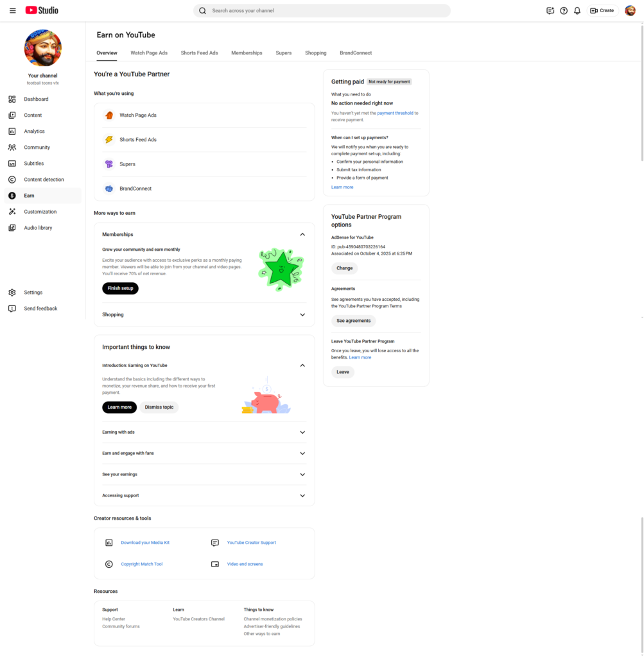Open the account avatar in the top right
Screen dimensions: 644x657
click(x=630, y=11)
